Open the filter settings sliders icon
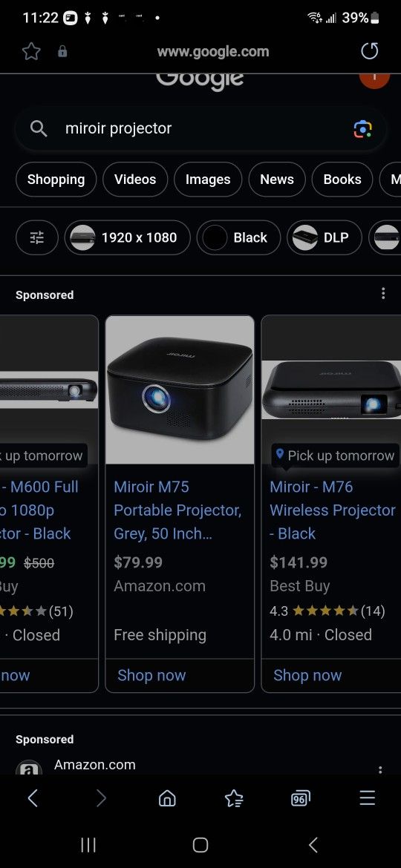The width and height of the screenshot is (401, 868). [37, 237]
